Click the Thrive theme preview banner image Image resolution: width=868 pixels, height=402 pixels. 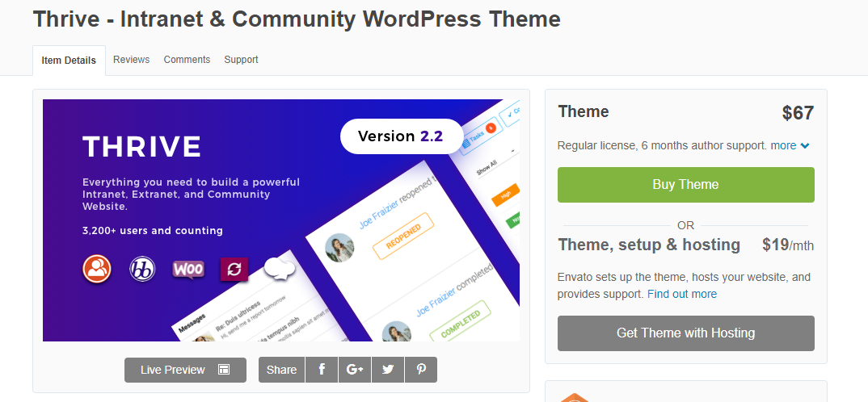click(281, 220)
